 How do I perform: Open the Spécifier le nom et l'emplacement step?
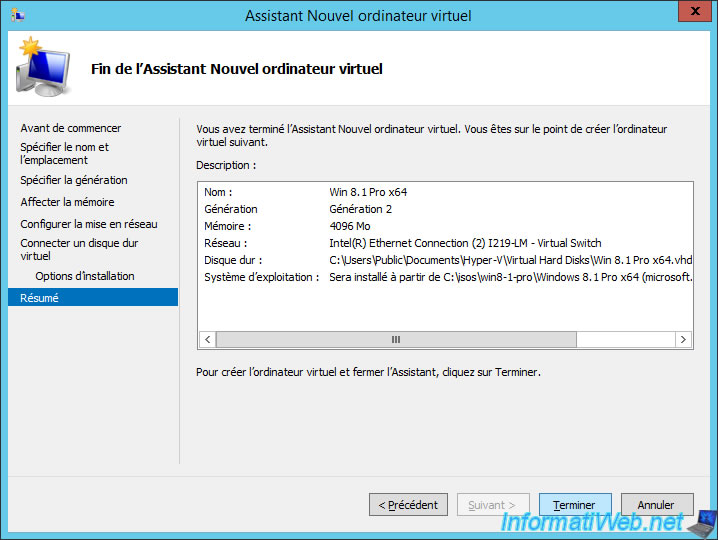(x=65, y=154)
